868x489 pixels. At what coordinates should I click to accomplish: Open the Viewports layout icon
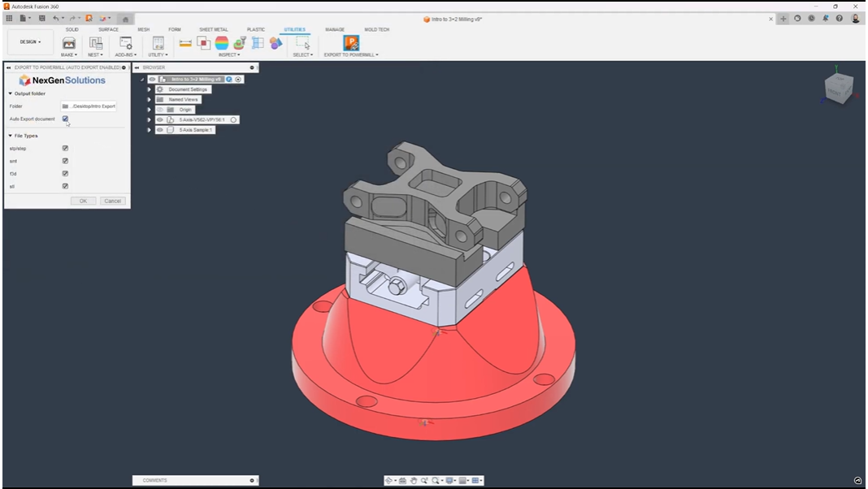(x=475, y=481)
